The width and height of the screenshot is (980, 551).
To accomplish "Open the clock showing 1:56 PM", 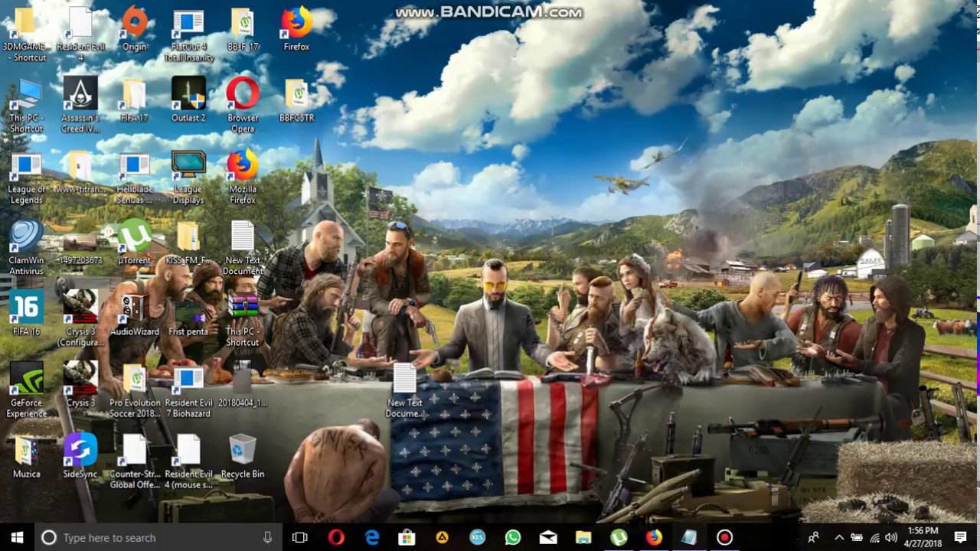I will click(923, 537).
